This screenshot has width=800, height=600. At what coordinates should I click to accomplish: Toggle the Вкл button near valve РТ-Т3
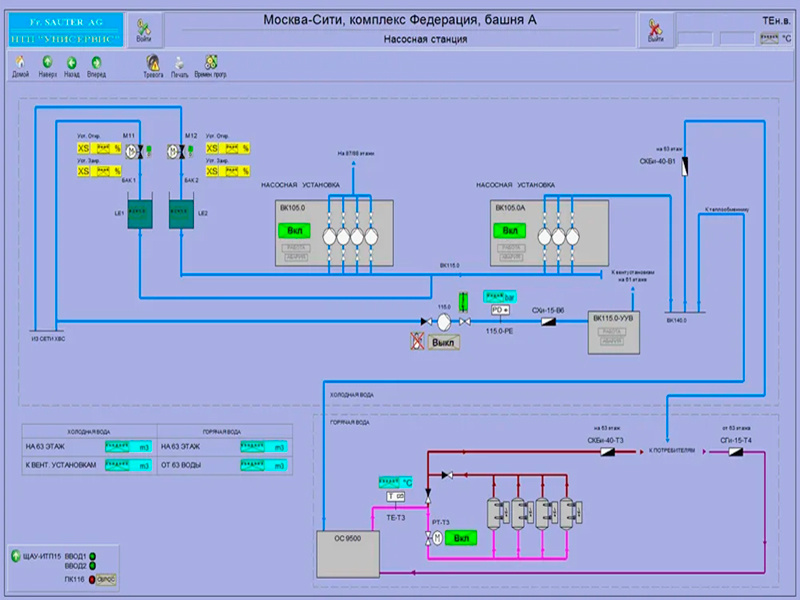point(461,538)
